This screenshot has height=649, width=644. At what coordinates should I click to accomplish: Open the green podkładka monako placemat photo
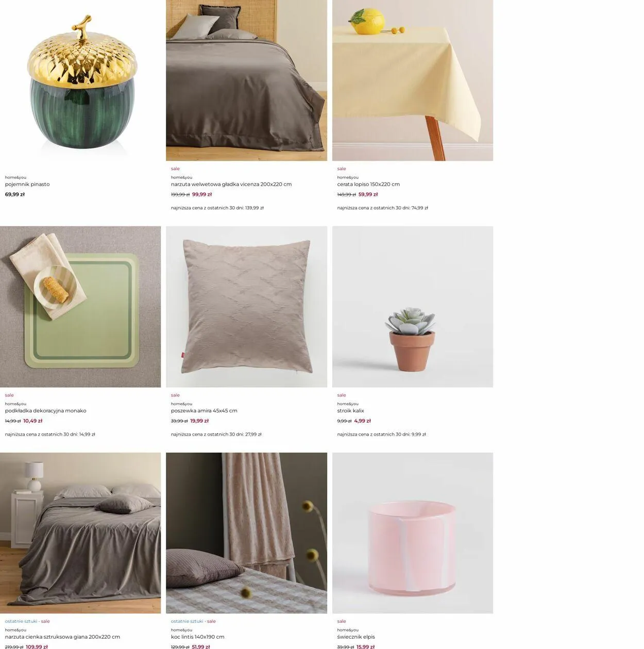click(80, 307)
